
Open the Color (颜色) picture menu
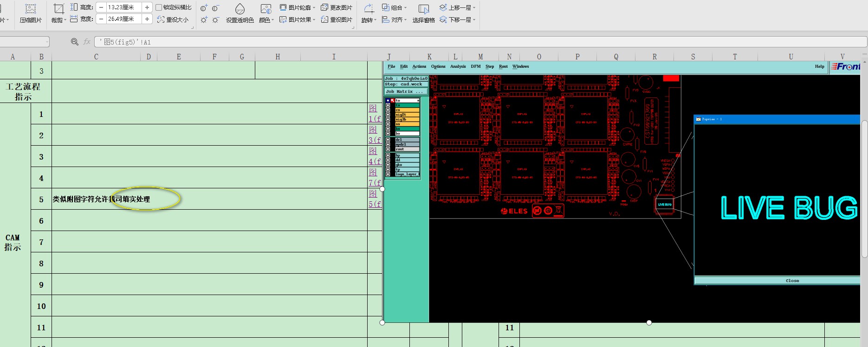click(266, 13)
